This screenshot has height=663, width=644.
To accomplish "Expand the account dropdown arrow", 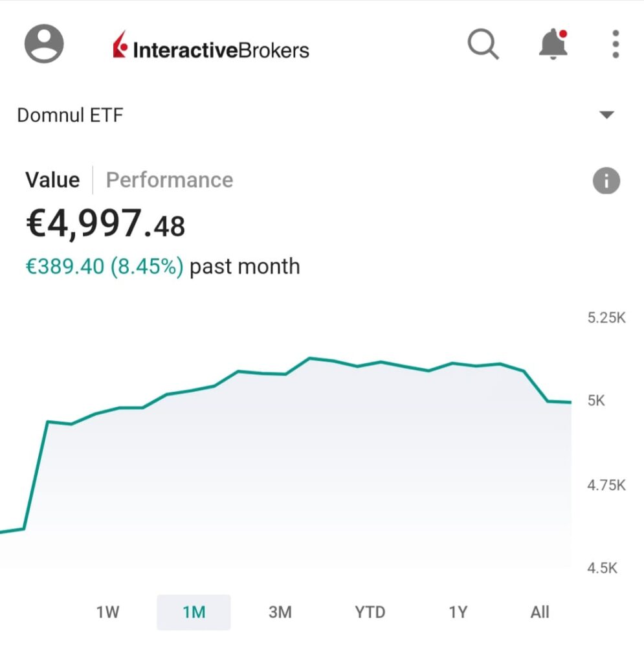I will 606,115.
